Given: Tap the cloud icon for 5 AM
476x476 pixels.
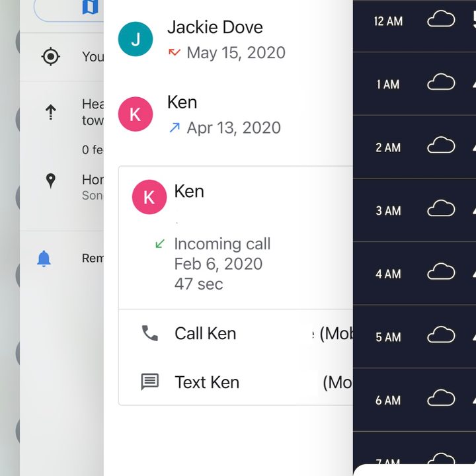Looking at the screenshot, I should pos(441,335).
